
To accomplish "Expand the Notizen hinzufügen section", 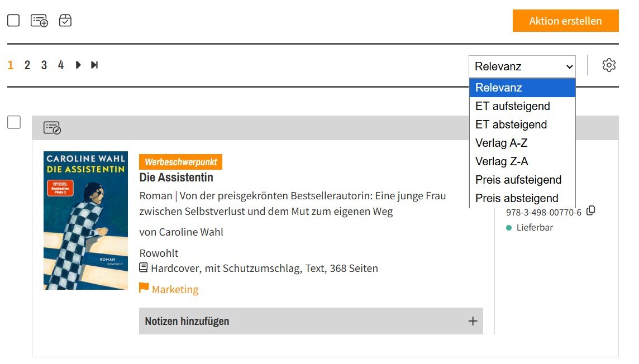I will tap(473, 321).
